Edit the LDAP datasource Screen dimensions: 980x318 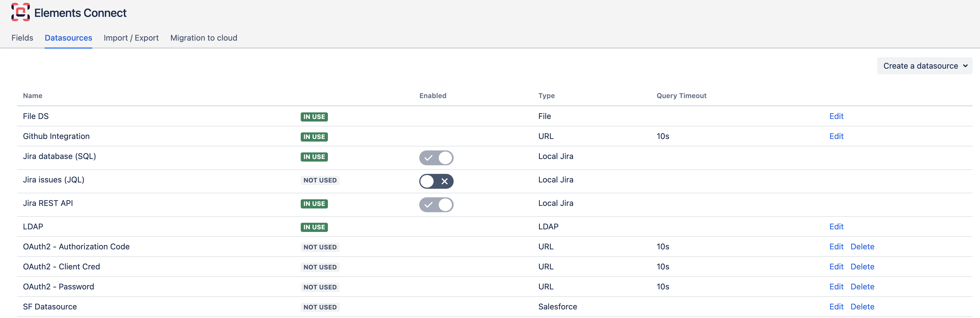[836, 227]
